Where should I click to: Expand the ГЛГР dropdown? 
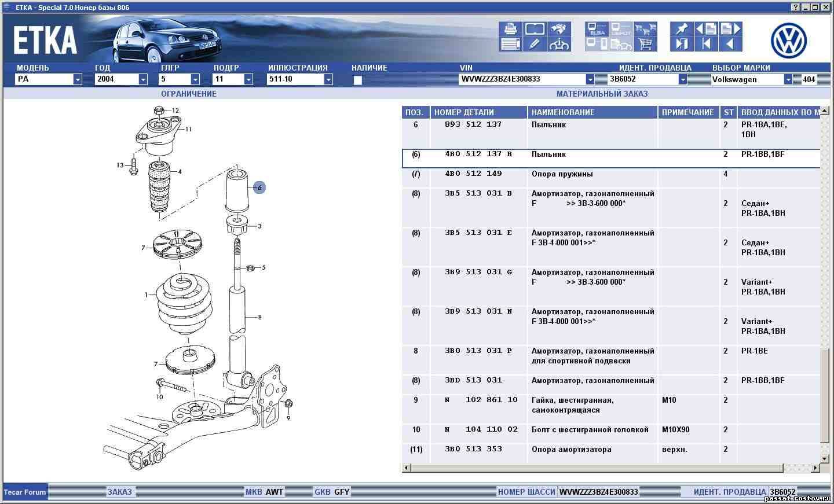(x=195, y=80)
